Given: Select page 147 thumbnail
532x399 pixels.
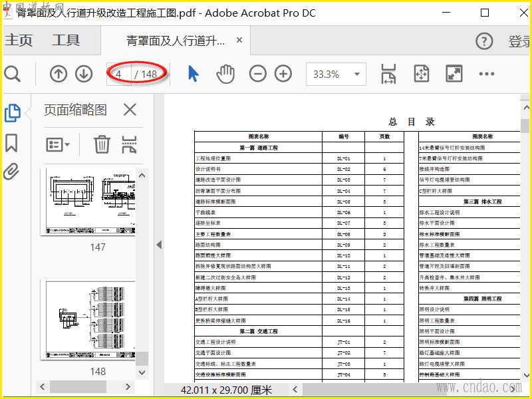Looking at the screenshot, I should tap(88, 201).
